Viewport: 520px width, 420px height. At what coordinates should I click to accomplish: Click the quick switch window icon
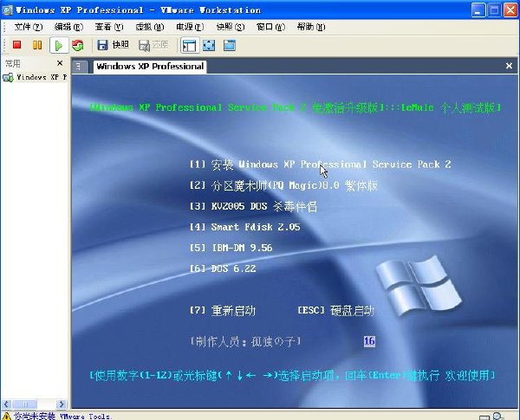point(230,45)
